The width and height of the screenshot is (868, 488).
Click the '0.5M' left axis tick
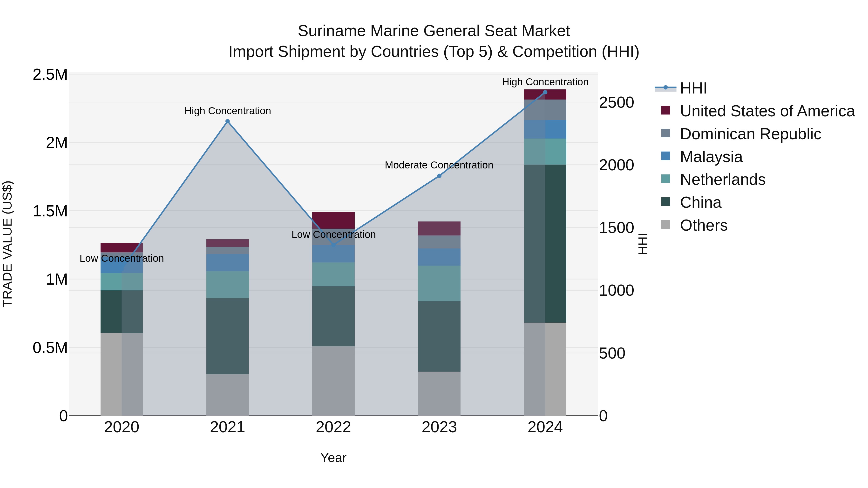click(x=50, y=348)
